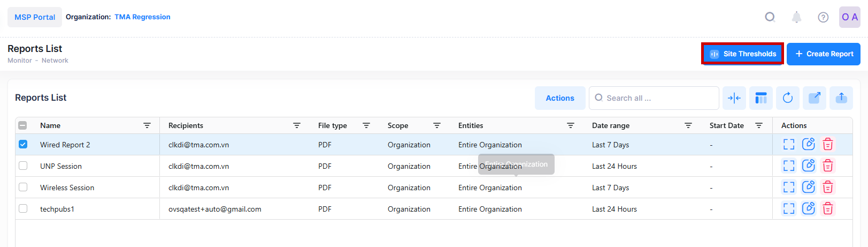Screen dimensions: 868x247
Task: View details of Wireless Session report
Action: pos(789,188)
